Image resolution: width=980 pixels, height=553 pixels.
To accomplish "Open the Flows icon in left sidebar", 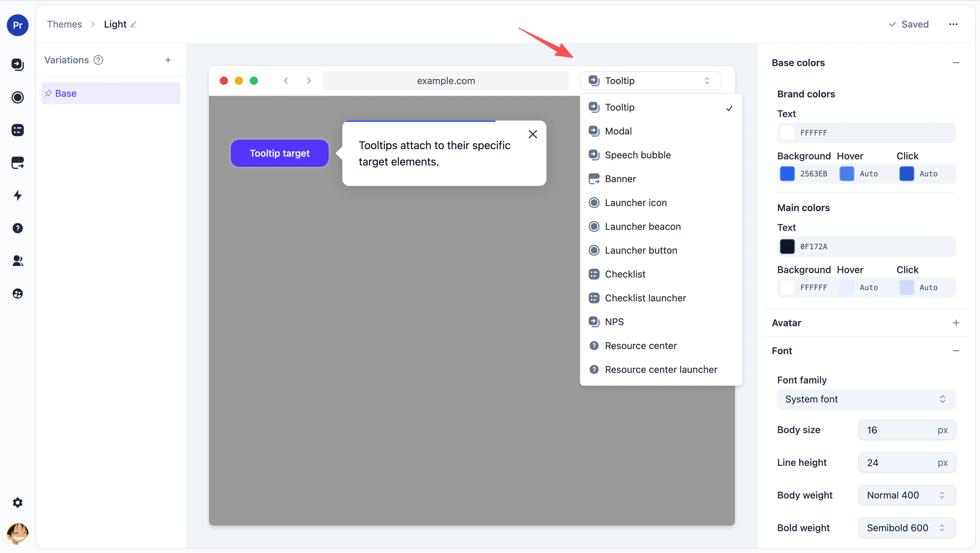I will point(17,64).
